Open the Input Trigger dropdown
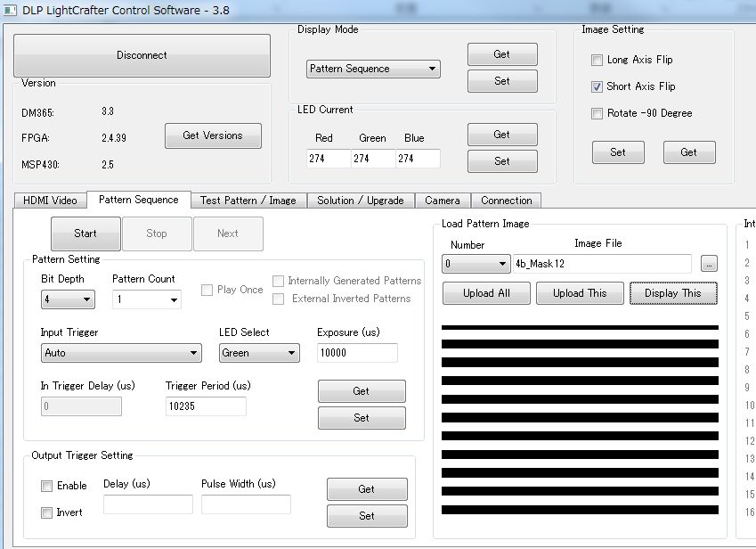This screenshot has height=549, width=756. [121, 353]
